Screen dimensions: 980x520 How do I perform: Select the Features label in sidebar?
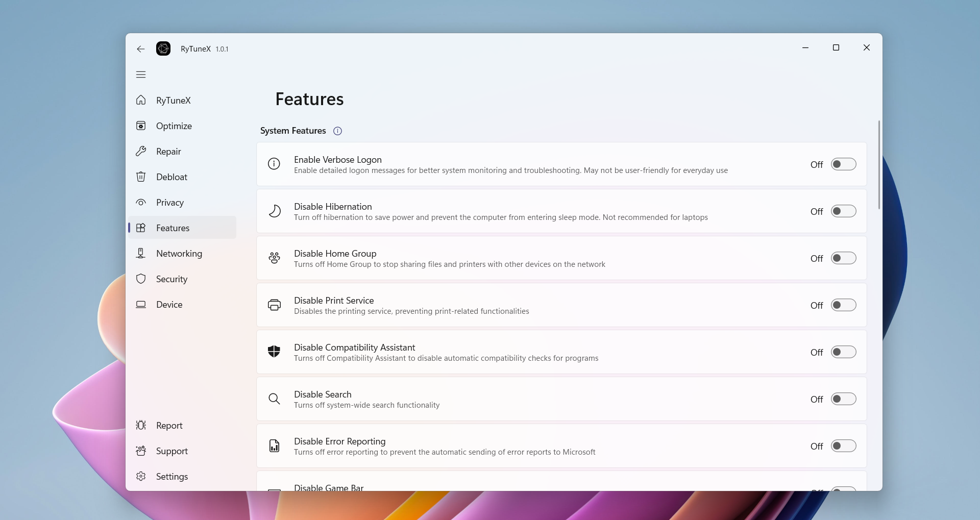pyautogui.click(x=173, y=228)
